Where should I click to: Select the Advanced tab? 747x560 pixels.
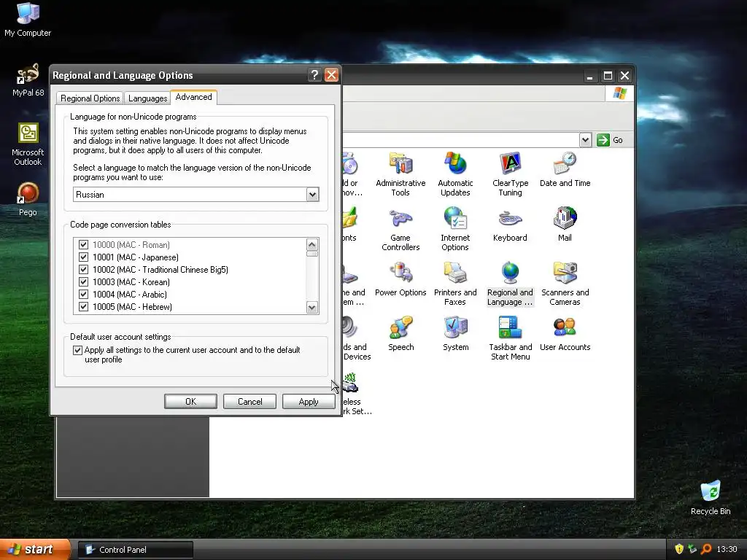tap(193, 97)
